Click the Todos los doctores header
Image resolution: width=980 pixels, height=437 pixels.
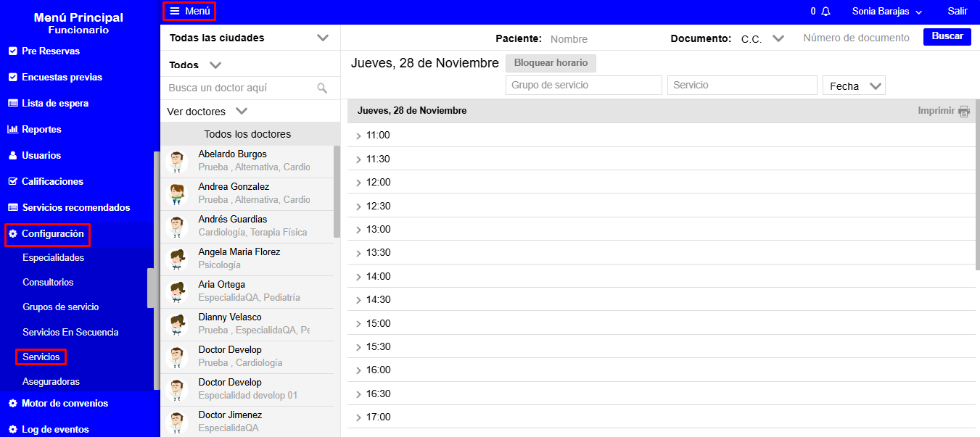[x=247, y=134]
